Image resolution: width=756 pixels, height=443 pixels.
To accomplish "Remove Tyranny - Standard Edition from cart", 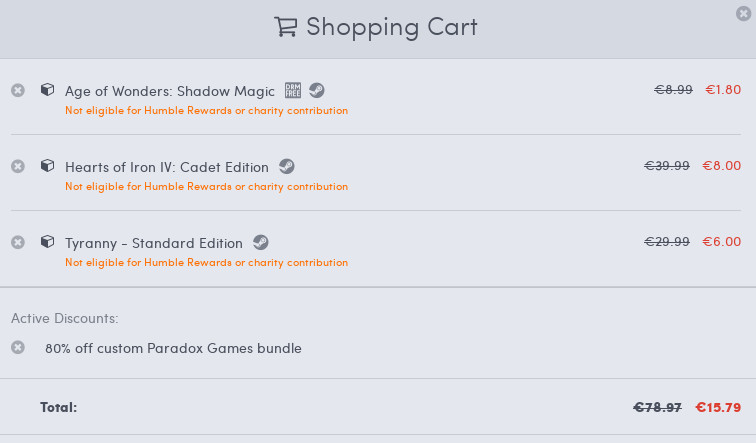I will [18, 242].
